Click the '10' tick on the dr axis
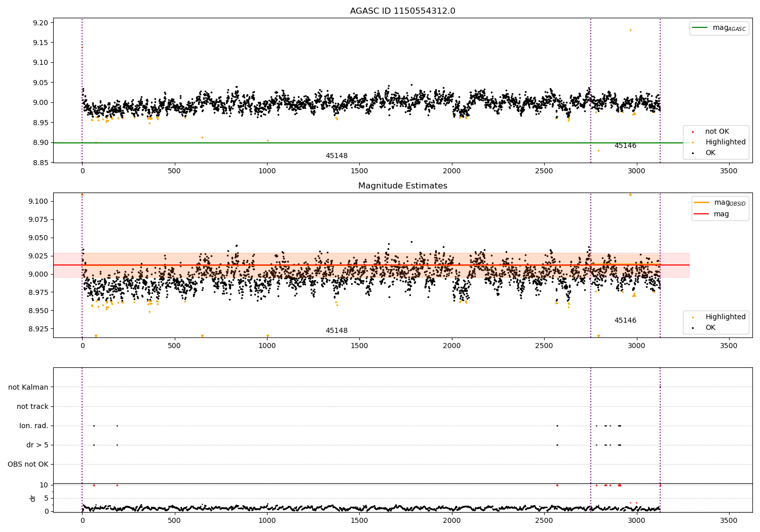This screenshot has width=760, height=532. pos(44,485)
